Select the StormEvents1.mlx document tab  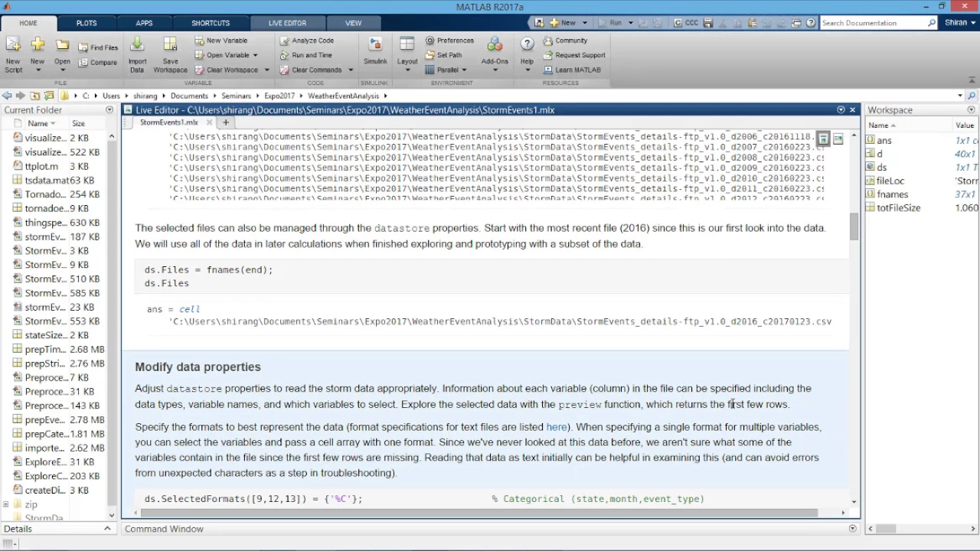169,122
